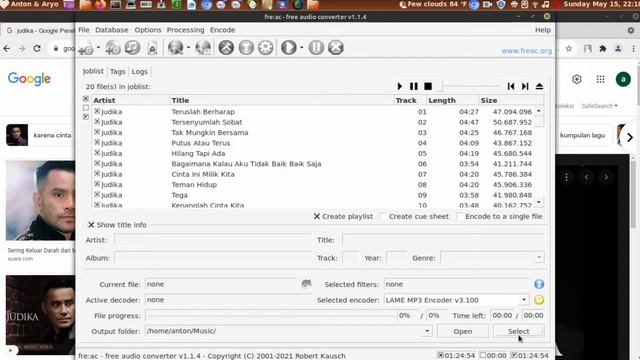This screenshot has height=360, width=640.
Task: Open the Processing menu
Action: coord(185,30)
